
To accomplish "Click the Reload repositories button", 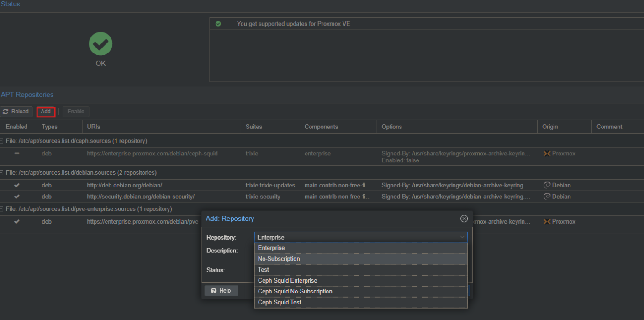I will 16,112.
